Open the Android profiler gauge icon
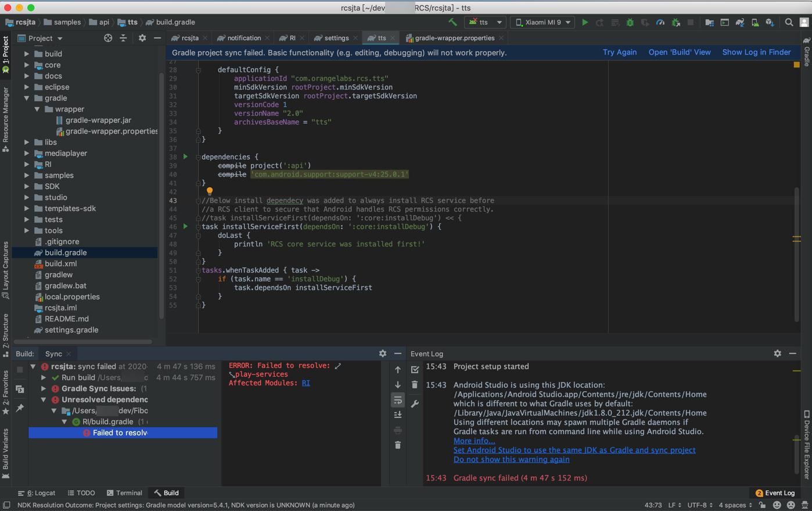Screen dimensions: 812x511 click(x=660, y=22)
